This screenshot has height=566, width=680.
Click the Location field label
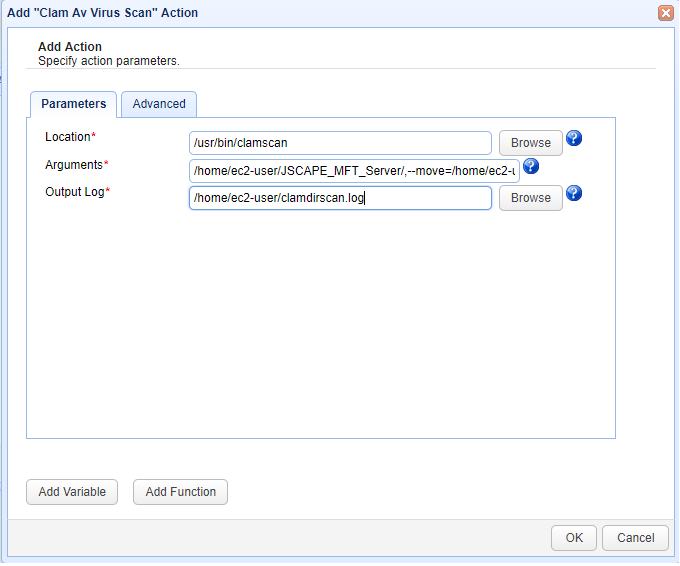pos(68,136)
